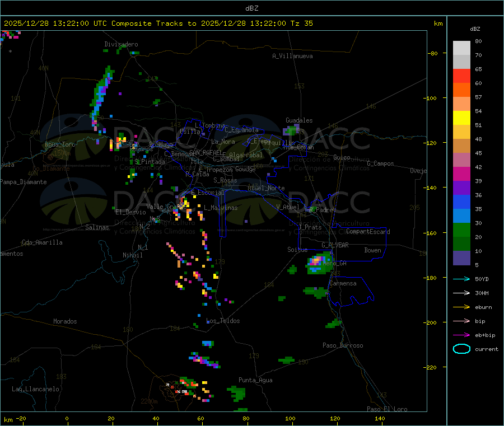Click the 'Morados' place label
The width and height of the screenshot is (504, 426).
[x=65, y=321]
